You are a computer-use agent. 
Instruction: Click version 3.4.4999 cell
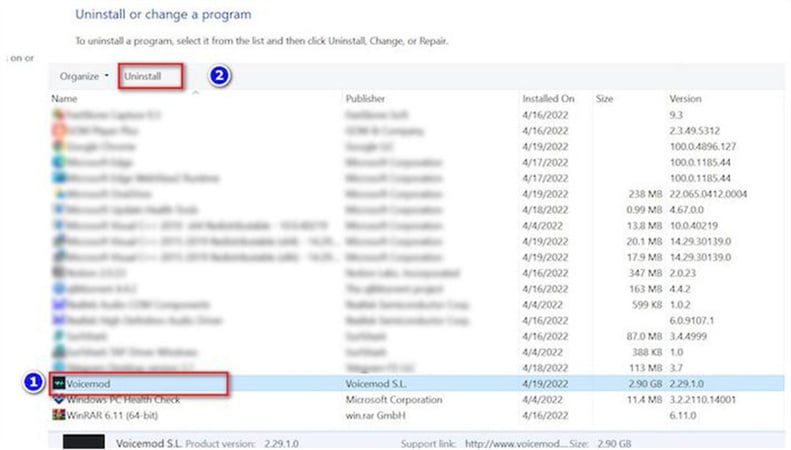point(689,336)
